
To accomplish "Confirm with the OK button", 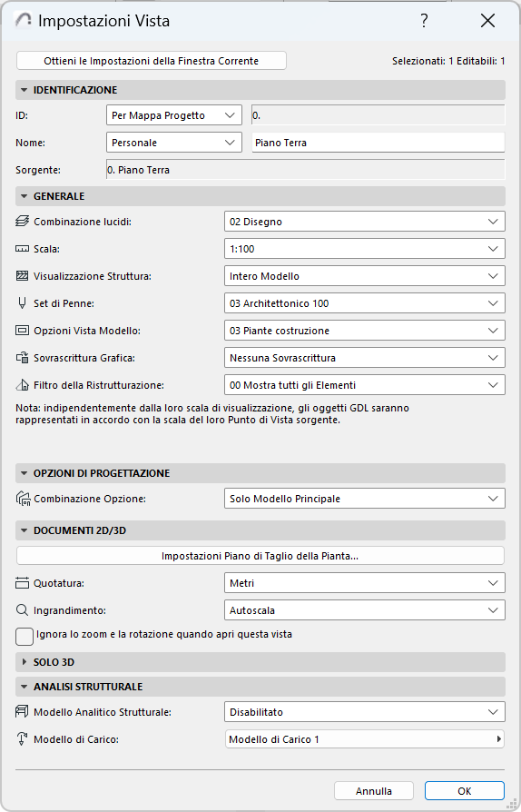I will (x=465, y=791).
